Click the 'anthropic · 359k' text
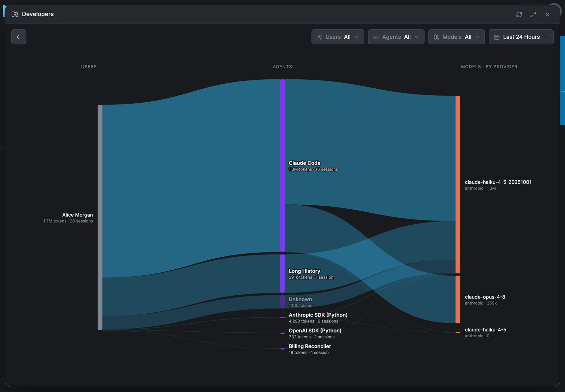 point(481,303)
